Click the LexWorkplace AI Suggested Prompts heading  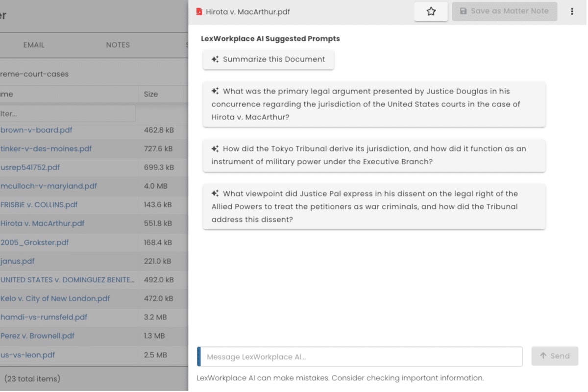(x=270, y=39)
